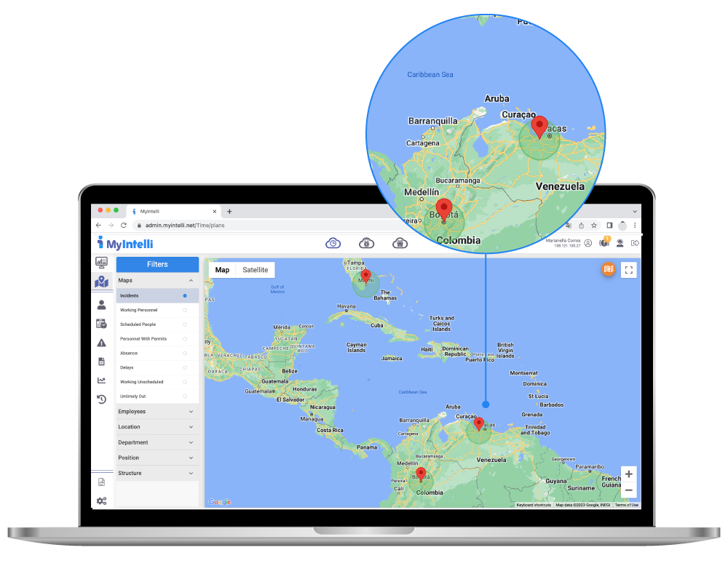728x582 pixels.
Task: Click the logout arrow icon
Action: coord(635,243)
